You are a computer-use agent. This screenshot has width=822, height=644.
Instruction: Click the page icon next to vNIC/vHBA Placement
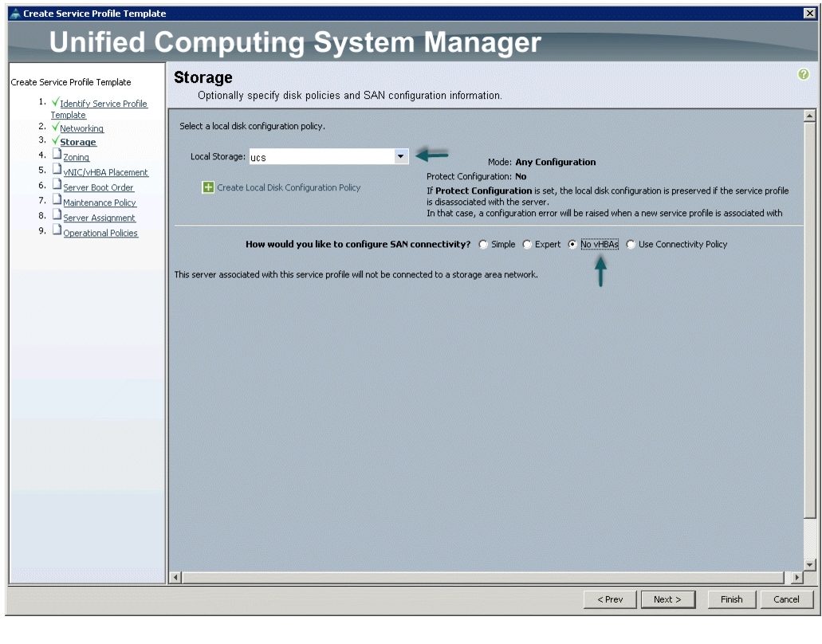point(57,171)
